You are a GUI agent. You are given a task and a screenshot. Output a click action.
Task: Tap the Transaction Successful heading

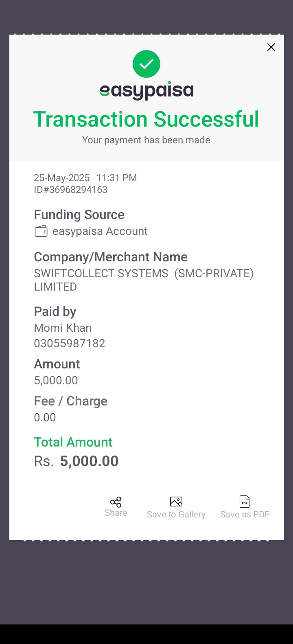coord(146,119)
